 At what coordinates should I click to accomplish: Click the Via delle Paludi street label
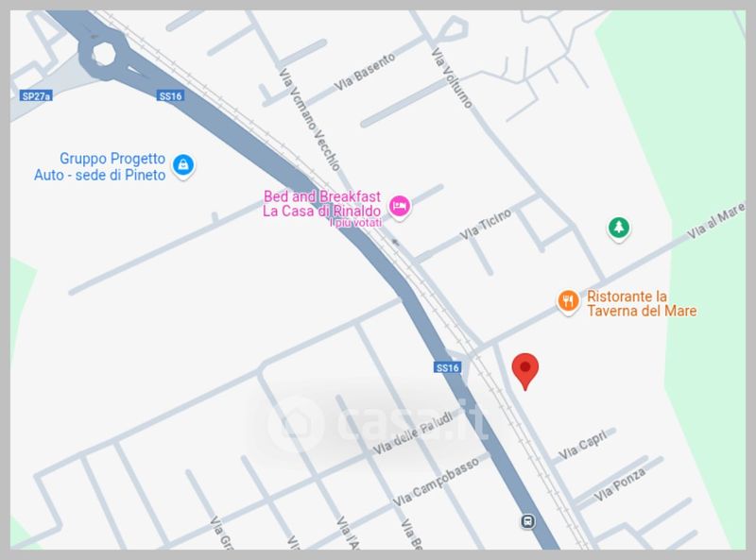(x=413, y=433)
